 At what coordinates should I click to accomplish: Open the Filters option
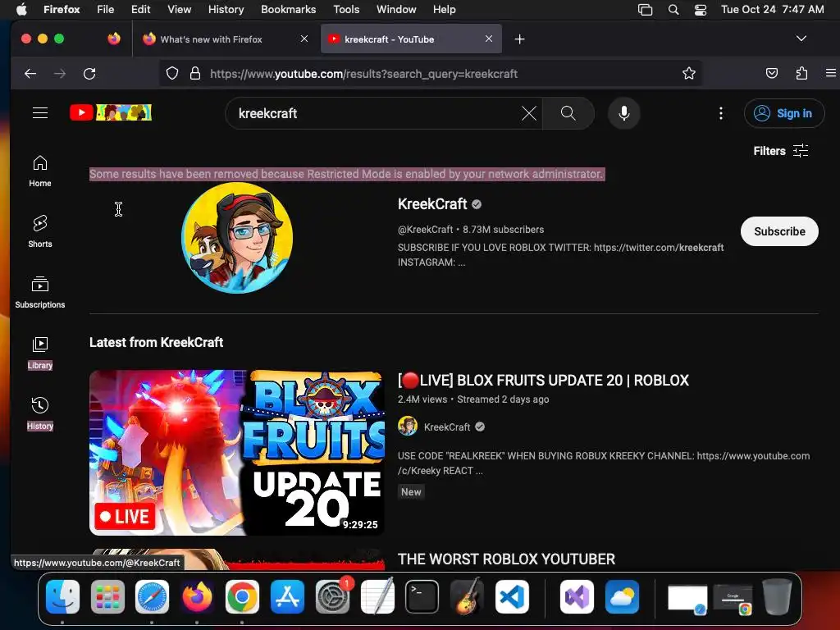pyautogui.click(x=781, y=151)
